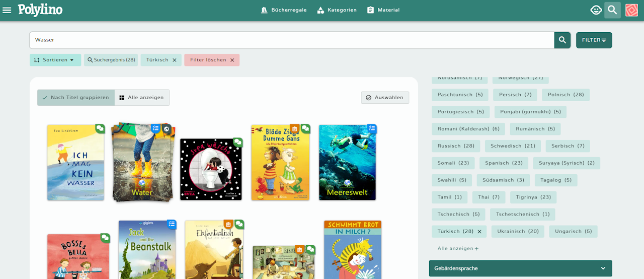644x279 pixels.
Task: Open Kategorien in top navigation
Action: pyautogui.click(x=337, y=10)
